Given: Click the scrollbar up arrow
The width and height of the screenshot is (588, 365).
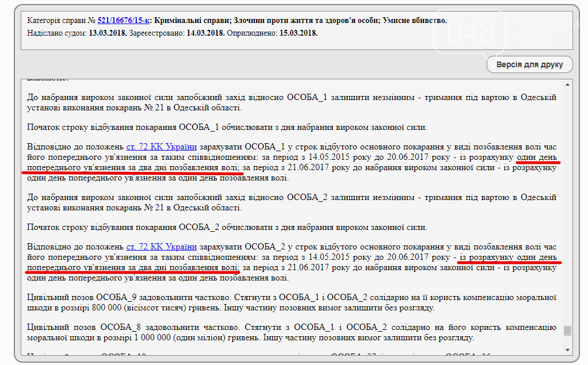Looking at the screenshot, I should [x=567, y=84].
